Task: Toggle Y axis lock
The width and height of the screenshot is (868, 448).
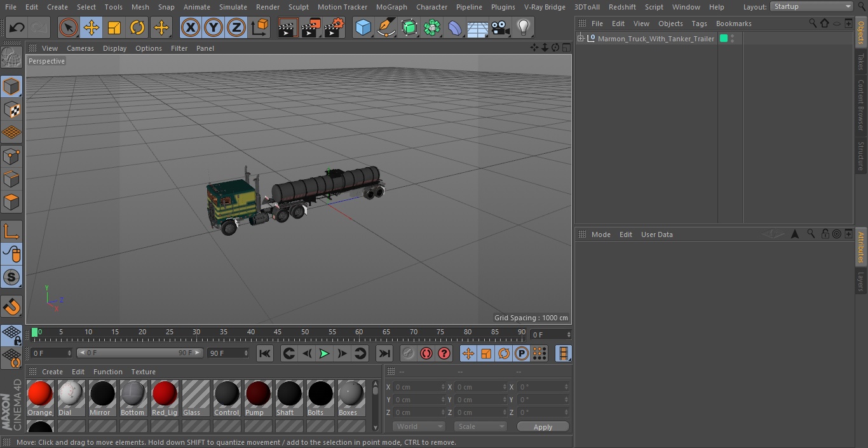Action: coord(214,27)
